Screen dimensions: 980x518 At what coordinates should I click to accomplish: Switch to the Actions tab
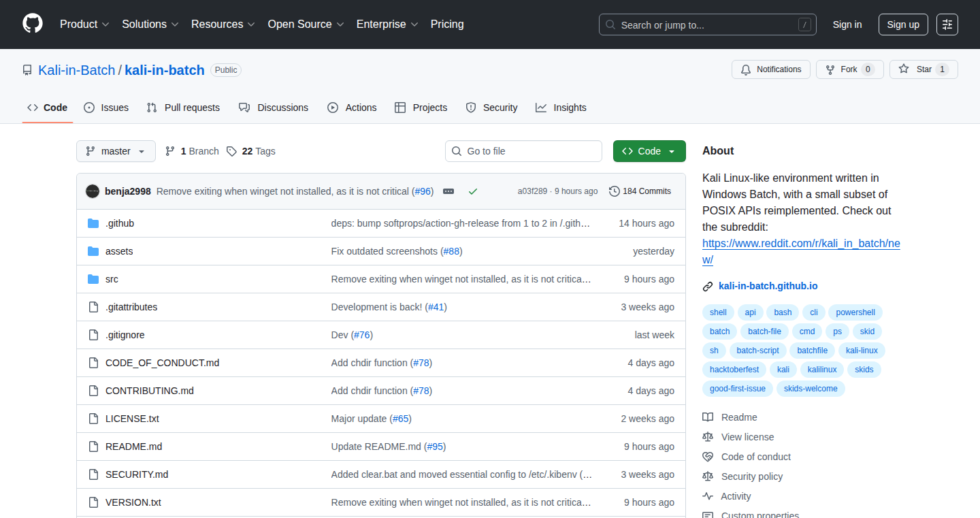pos(352,108)
